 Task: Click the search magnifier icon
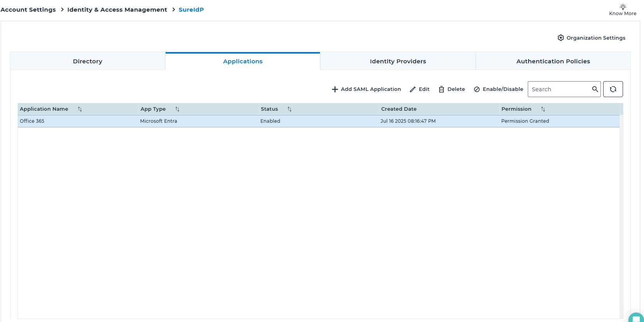point(595,89)
